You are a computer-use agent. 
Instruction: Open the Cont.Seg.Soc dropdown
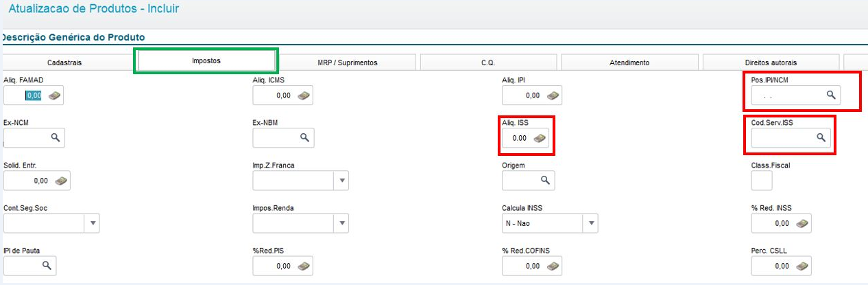click(x=93, y=224)
